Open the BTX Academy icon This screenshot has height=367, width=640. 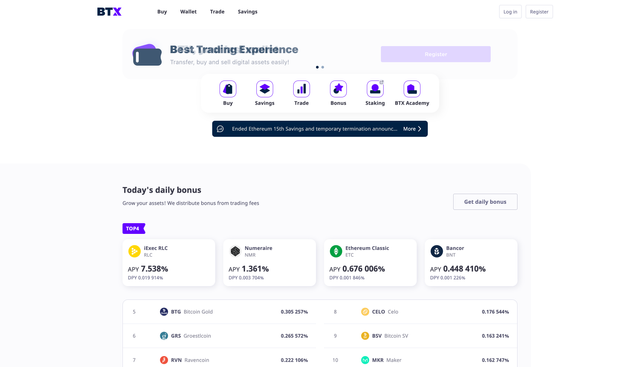(x=412, y=89)
